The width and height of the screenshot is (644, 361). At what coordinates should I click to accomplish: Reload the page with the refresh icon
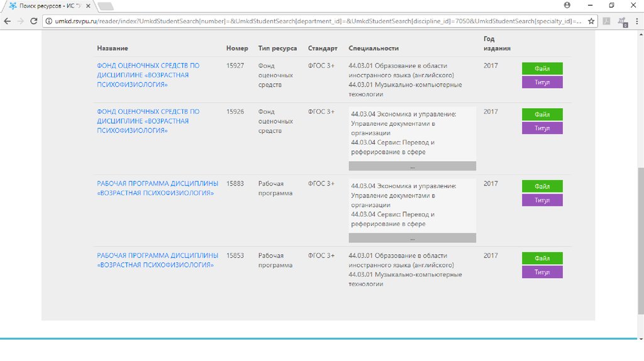[x=34, y=21]
